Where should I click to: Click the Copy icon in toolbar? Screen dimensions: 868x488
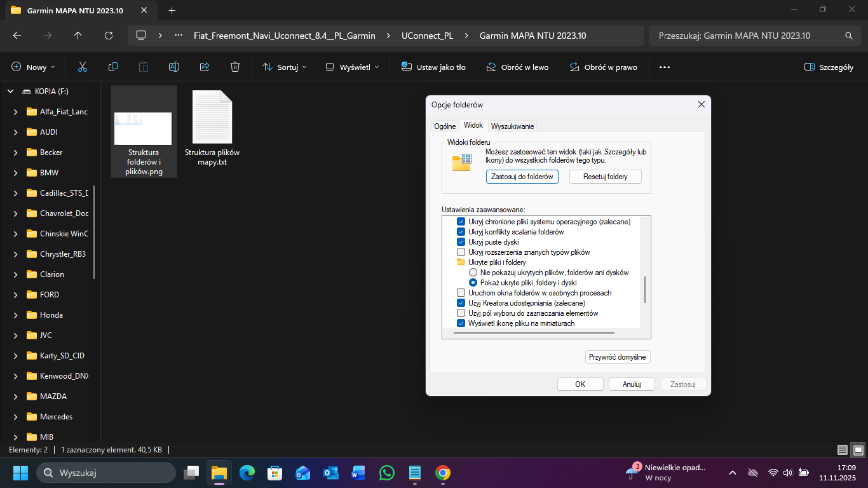pyautogui.click(x=113, y=67)
